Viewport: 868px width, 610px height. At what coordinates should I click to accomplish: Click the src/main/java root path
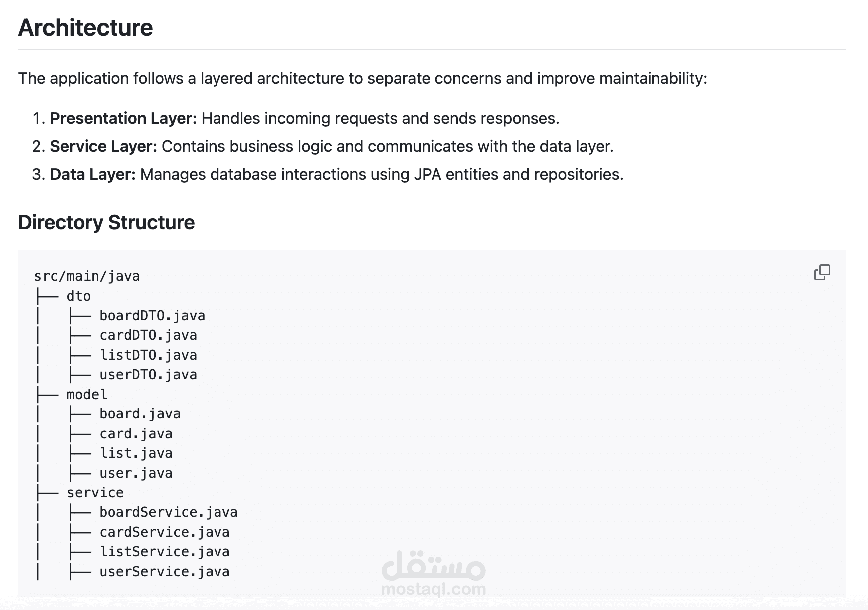tap(87, 276)
